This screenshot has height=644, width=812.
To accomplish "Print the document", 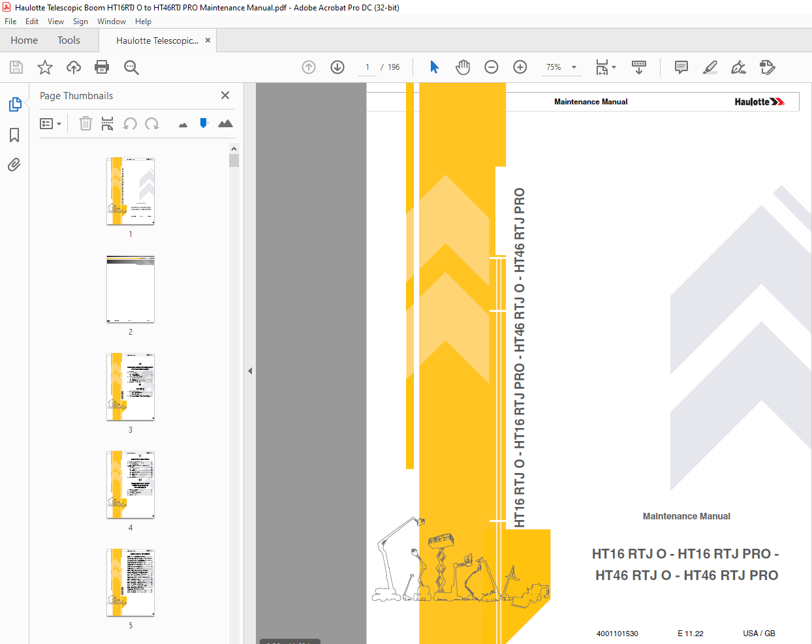I will (102, 67).
